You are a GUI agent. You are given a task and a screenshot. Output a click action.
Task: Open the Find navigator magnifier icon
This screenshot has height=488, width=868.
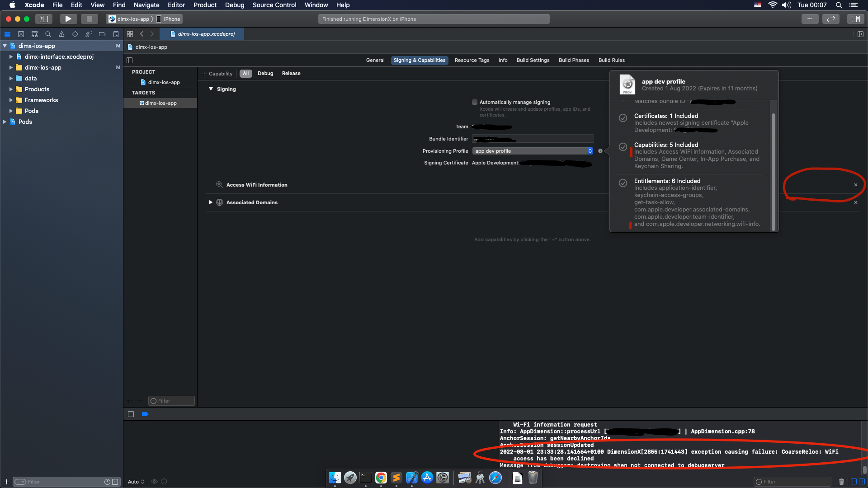(48, 34)
